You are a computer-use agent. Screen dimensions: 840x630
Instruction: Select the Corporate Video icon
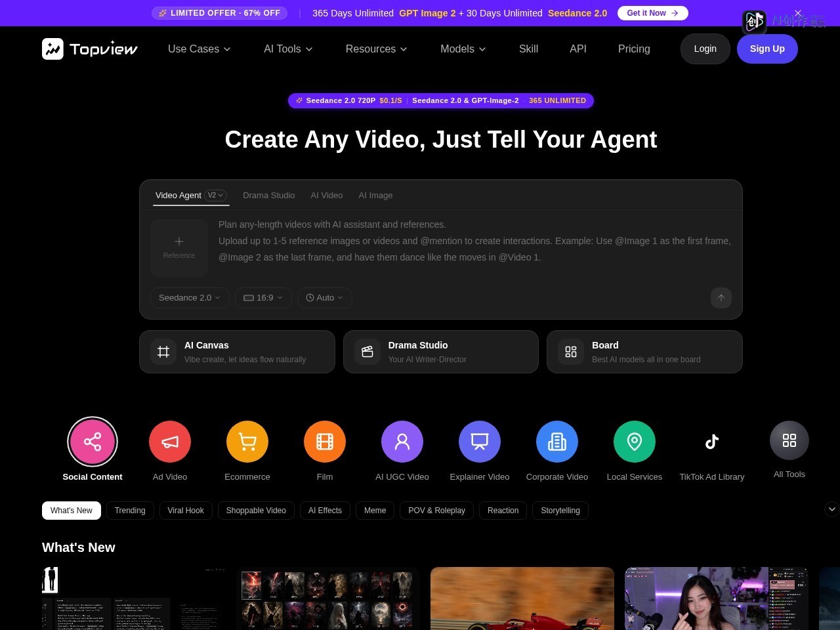557,442
